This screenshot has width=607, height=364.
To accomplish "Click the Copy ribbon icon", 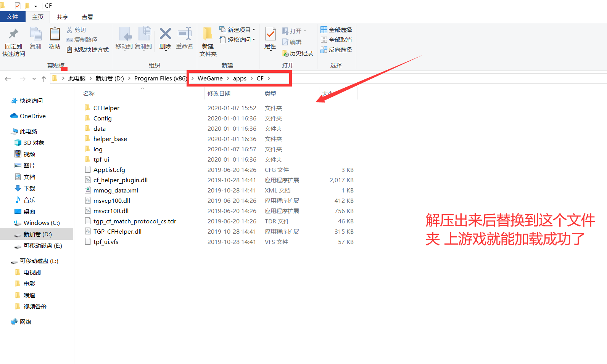I will (35, 38).
